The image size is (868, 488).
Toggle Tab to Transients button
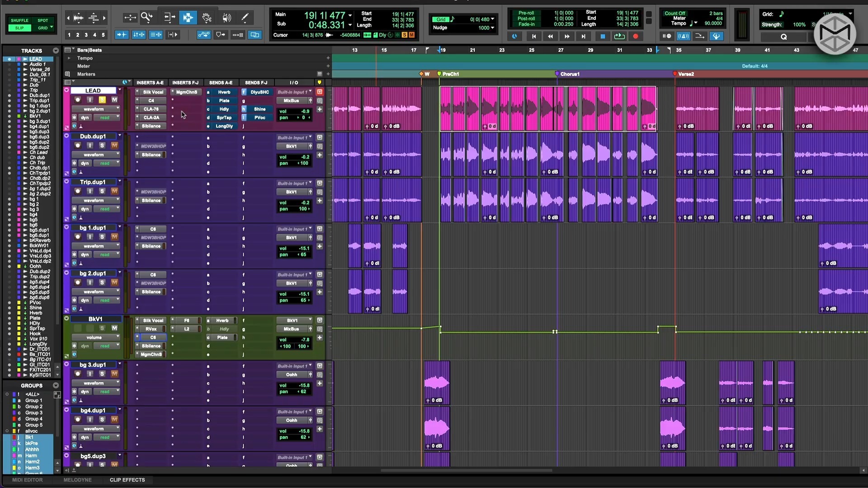(122, 35)
